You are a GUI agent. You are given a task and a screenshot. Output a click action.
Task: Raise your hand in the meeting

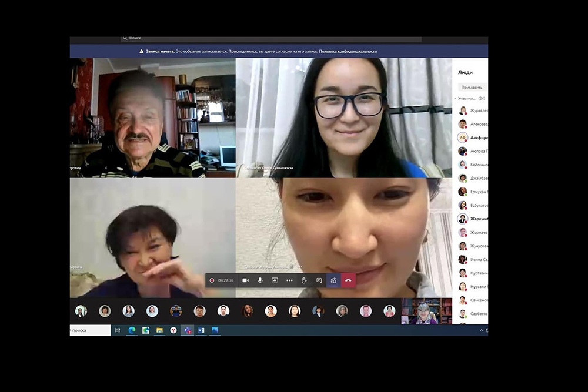[304, 280]
